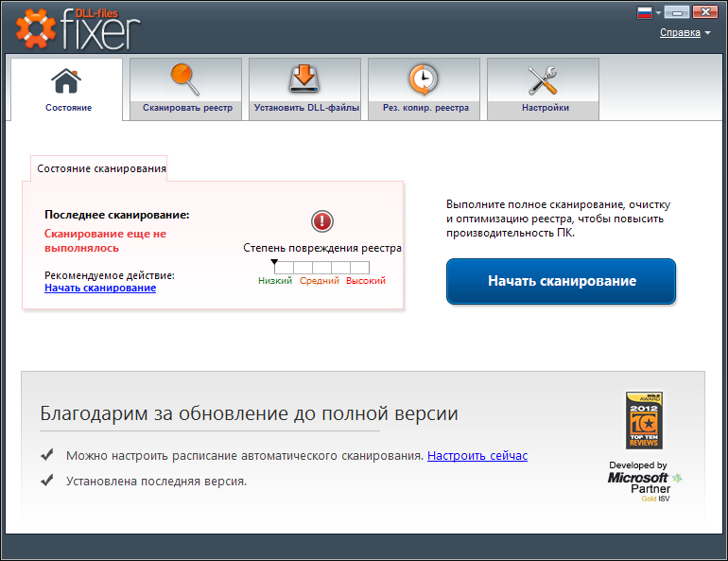Screen dimensions: 728x561
Task: Click the Выполните полное сканирование description text
Action: (558, 219)
